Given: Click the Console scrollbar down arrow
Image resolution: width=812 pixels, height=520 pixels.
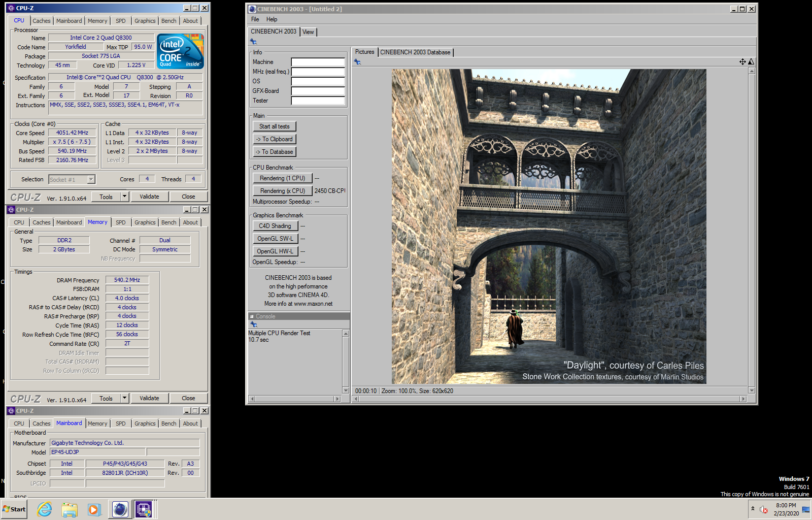Looking at the screenshot, I should [346, 391].
